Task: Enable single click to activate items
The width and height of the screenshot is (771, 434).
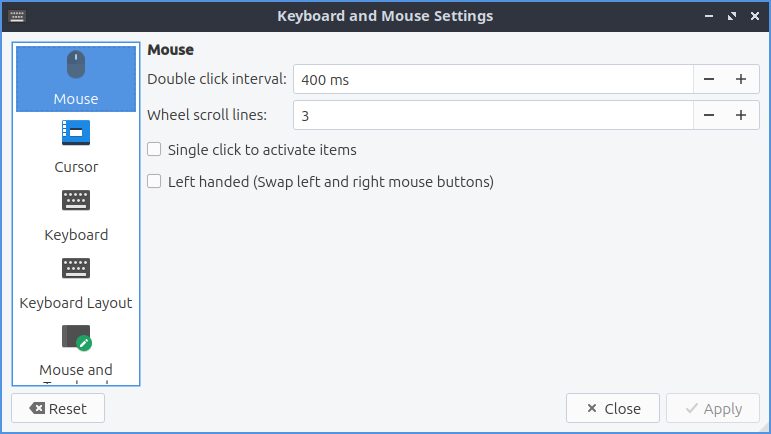Action: [154, 150]
